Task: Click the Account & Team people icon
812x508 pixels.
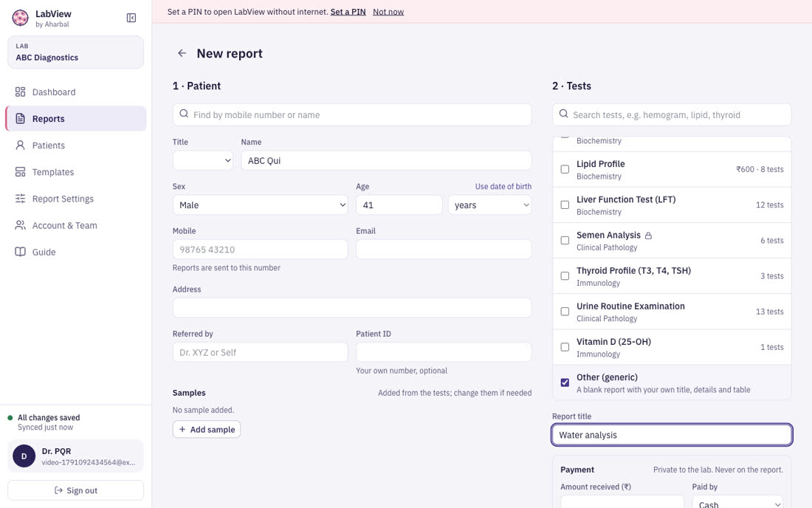Action: pyautogui.click(x=20, y=225)
